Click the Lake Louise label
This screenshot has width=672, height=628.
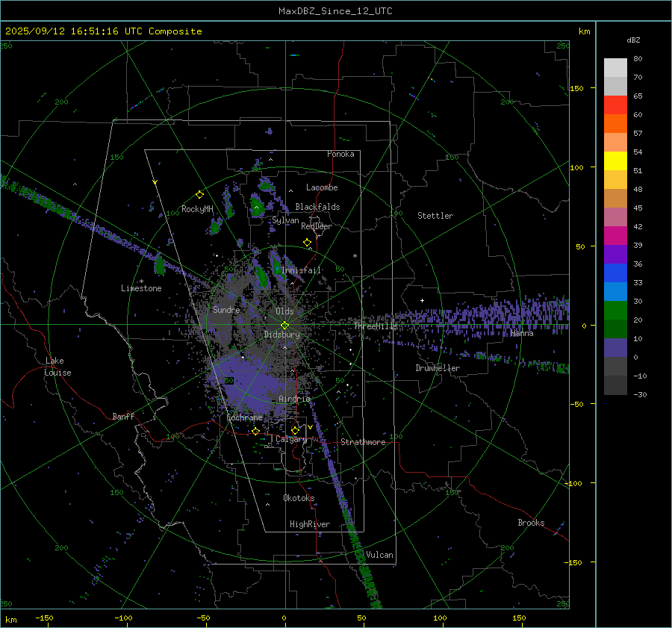tap(57, 367)
